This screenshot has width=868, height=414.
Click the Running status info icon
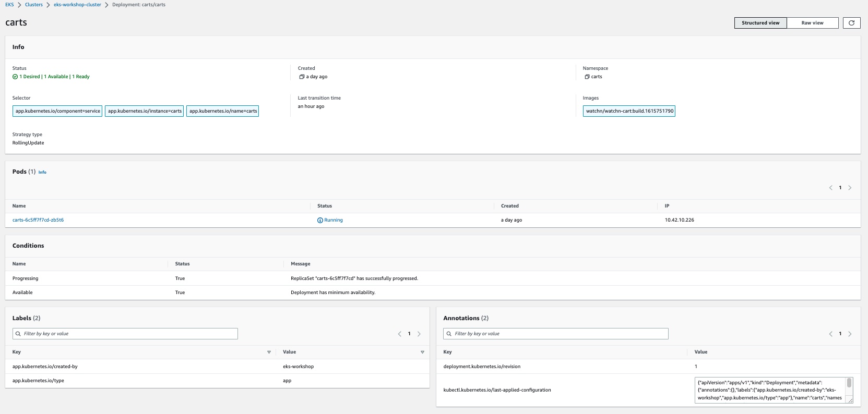320,220
